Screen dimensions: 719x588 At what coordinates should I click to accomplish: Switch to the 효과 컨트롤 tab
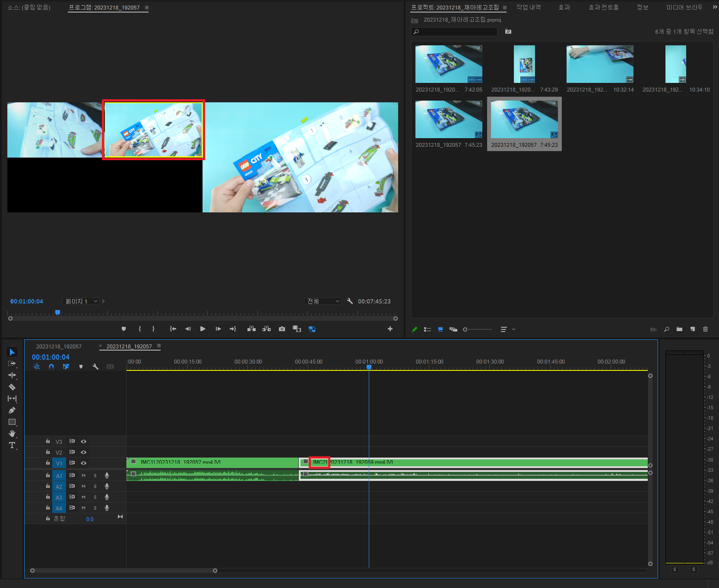604,7
